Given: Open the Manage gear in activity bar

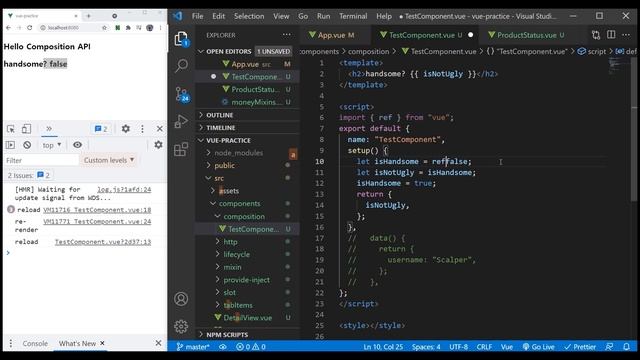Looking at the screenshot, I should 181,326.
